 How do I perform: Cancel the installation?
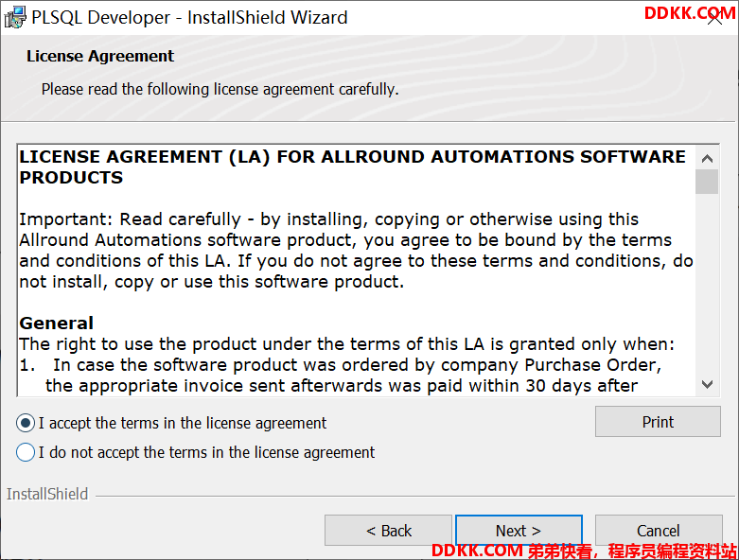coord(659,531)
